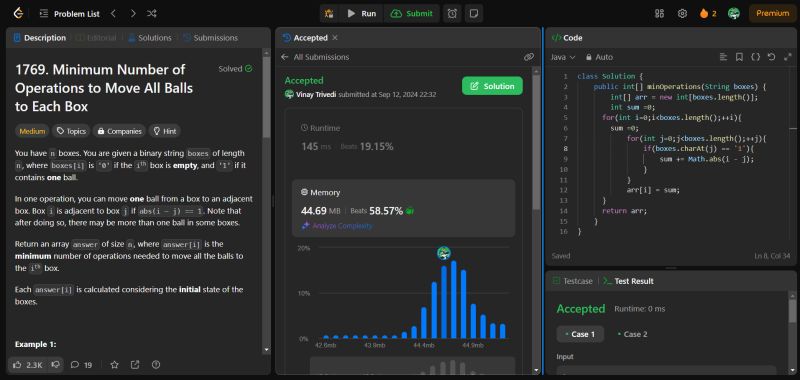Bookmark the code in editor toolbar
Screen dimensions: 800x380
739,57
